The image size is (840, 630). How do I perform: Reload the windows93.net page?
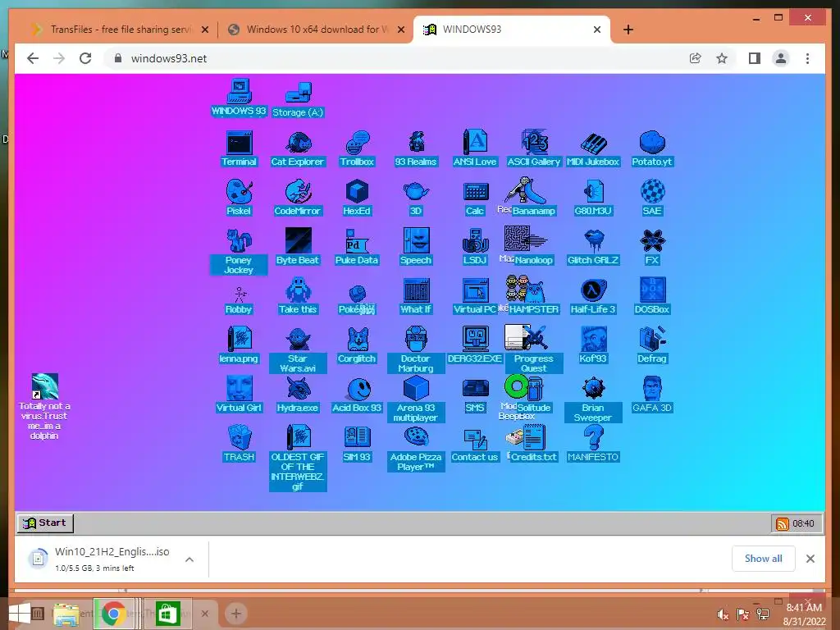[x=85, y=58]
